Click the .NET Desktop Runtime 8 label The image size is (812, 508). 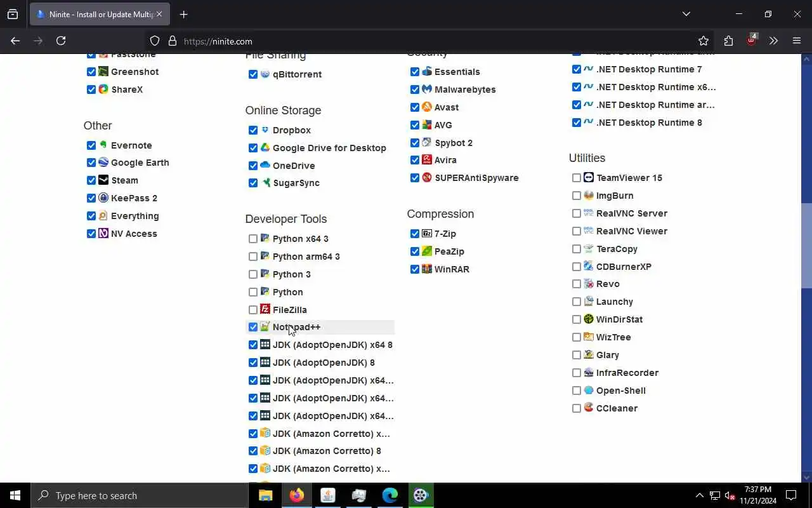point(649,123)
